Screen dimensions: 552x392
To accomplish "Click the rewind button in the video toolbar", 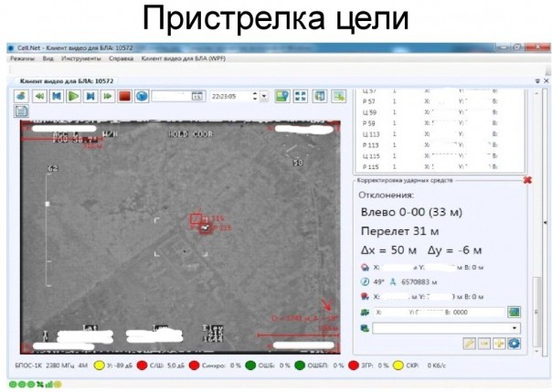I will pos(38,96).
